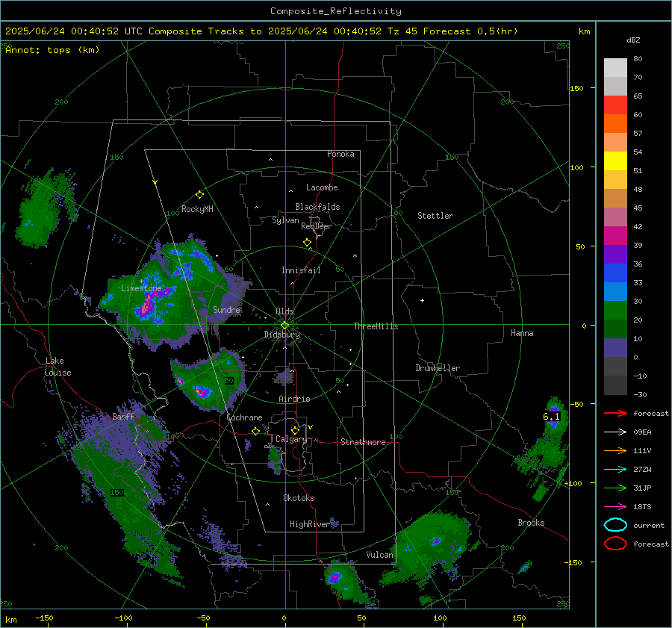The height and width of the screenshot is (628, 672).
Task: Click the Cochrane city label
Action: coord(244,417)
